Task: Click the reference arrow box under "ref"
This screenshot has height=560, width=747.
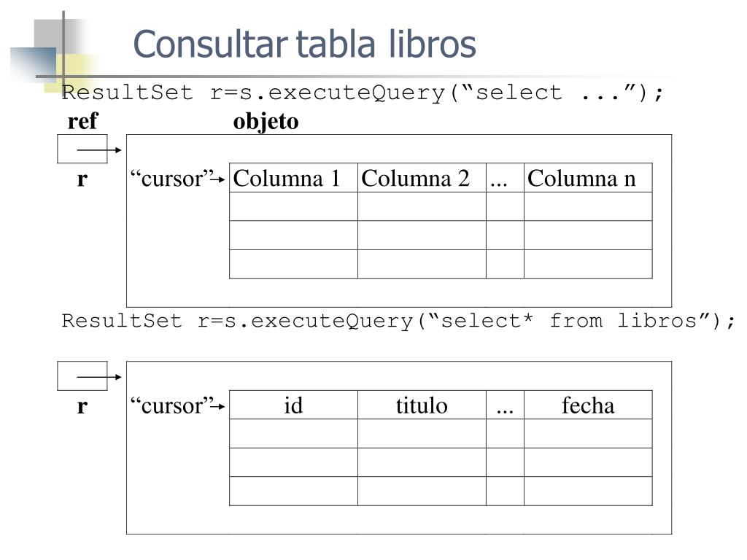Action: (82, 149)
